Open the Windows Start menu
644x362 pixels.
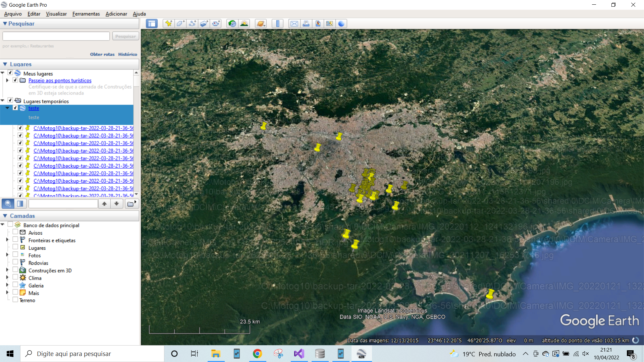[10, 354]
